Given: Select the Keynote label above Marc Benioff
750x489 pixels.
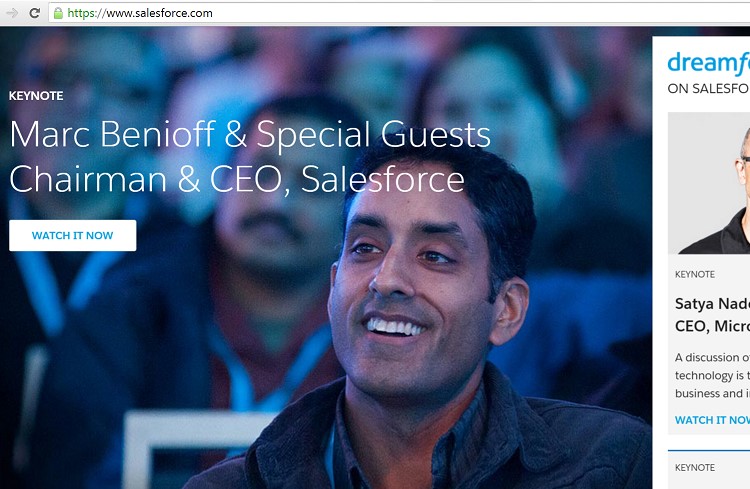Looking at the screenshot, I should (36, 96).
